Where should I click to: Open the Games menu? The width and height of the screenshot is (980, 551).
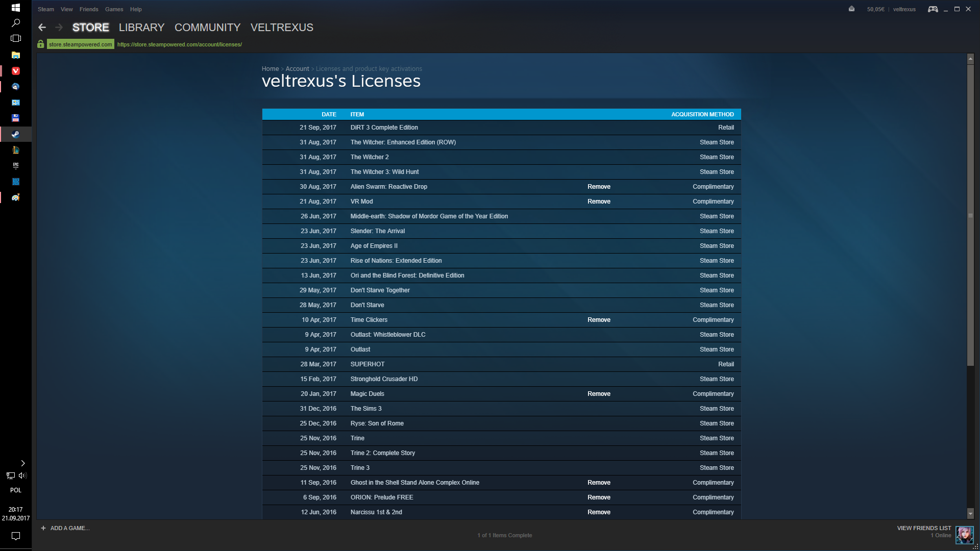[x=114, y=9]
